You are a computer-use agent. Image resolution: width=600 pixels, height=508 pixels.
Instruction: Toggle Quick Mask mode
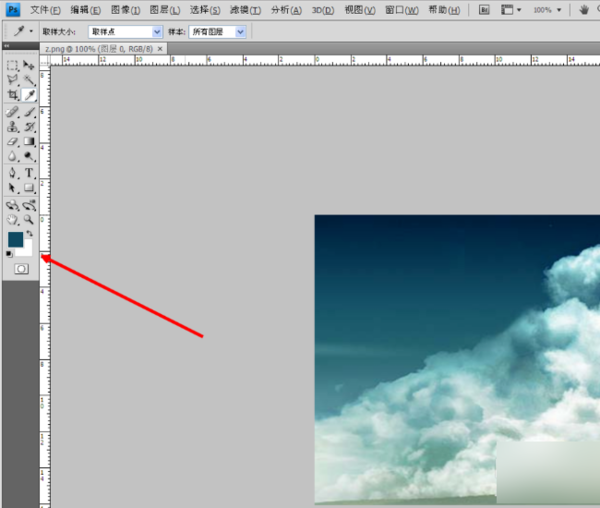(21, 269)
